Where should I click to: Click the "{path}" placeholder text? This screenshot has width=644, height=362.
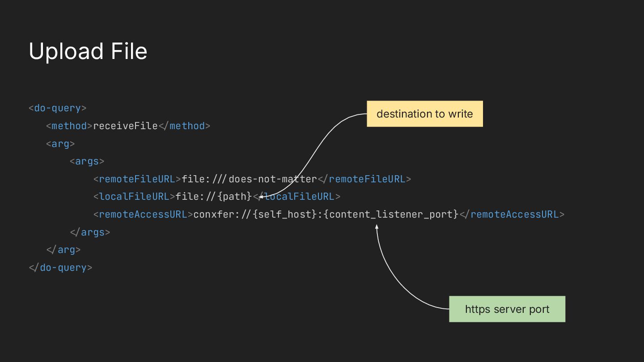(234, 197)
